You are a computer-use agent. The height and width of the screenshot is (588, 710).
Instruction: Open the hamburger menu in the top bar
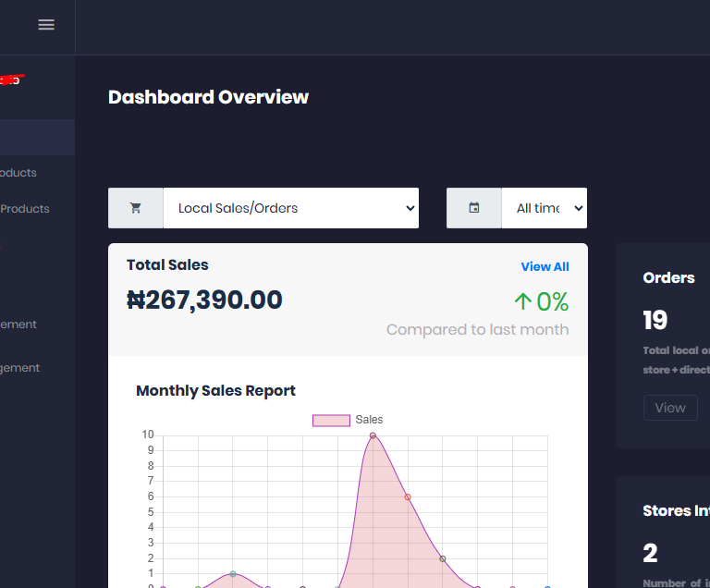click(x=46, y=25)
